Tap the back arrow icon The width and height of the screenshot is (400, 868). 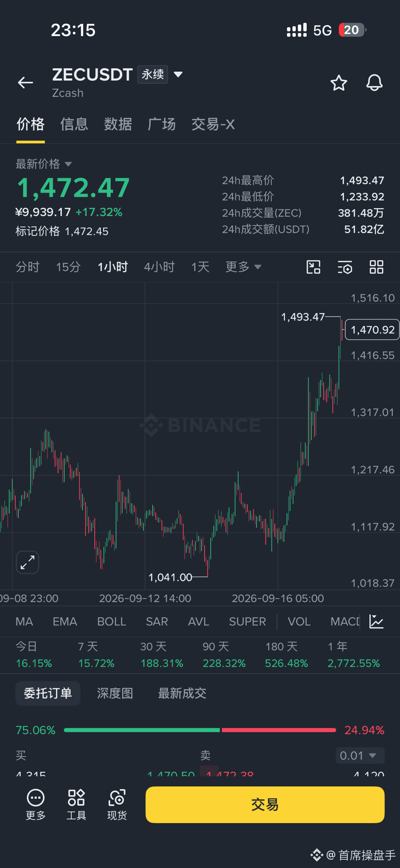coord(26,83)
